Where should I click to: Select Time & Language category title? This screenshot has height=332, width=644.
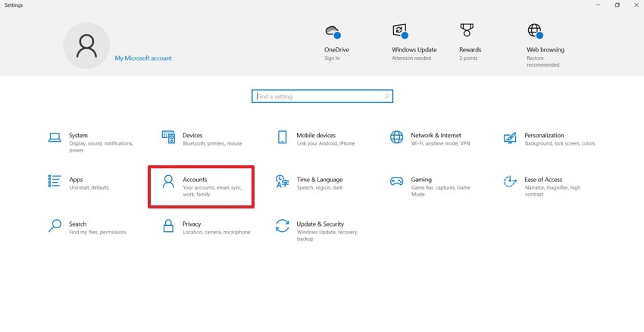click(320, 180)
